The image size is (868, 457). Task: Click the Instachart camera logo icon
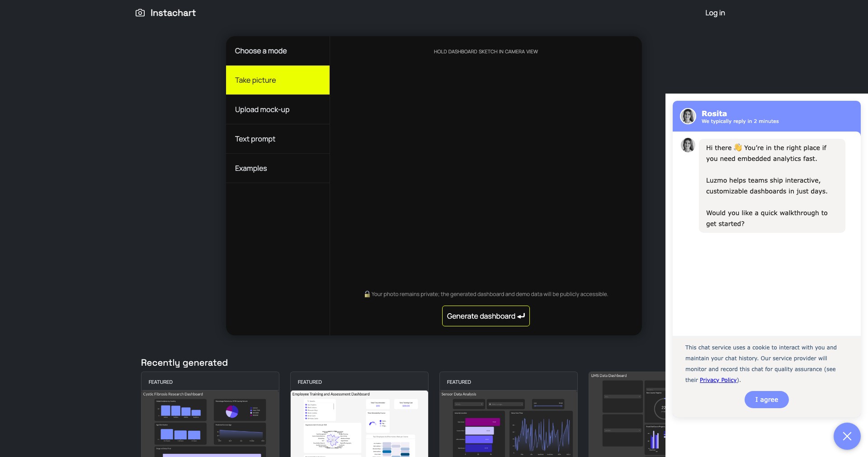click(x=140, y=13)
